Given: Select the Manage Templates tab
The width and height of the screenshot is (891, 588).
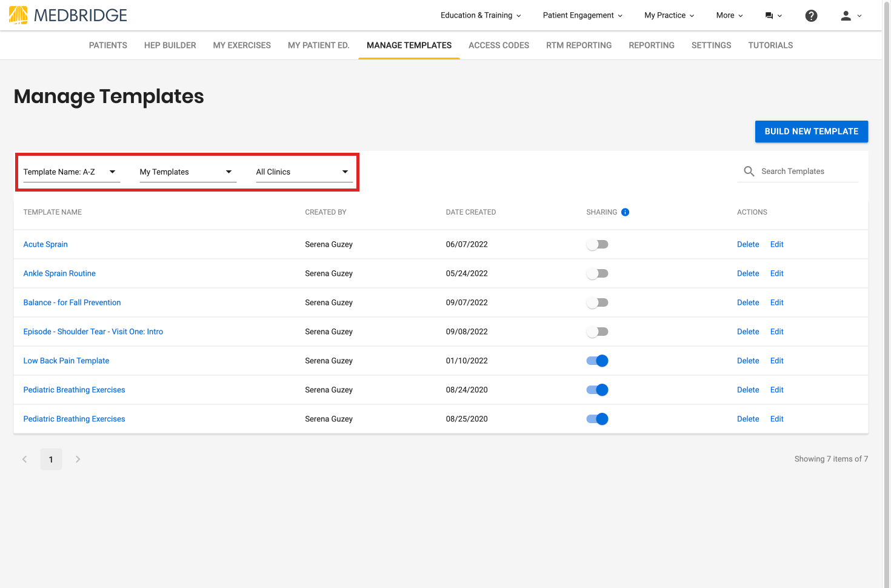Looking at the screenshot, I should [x=409, y=45].
